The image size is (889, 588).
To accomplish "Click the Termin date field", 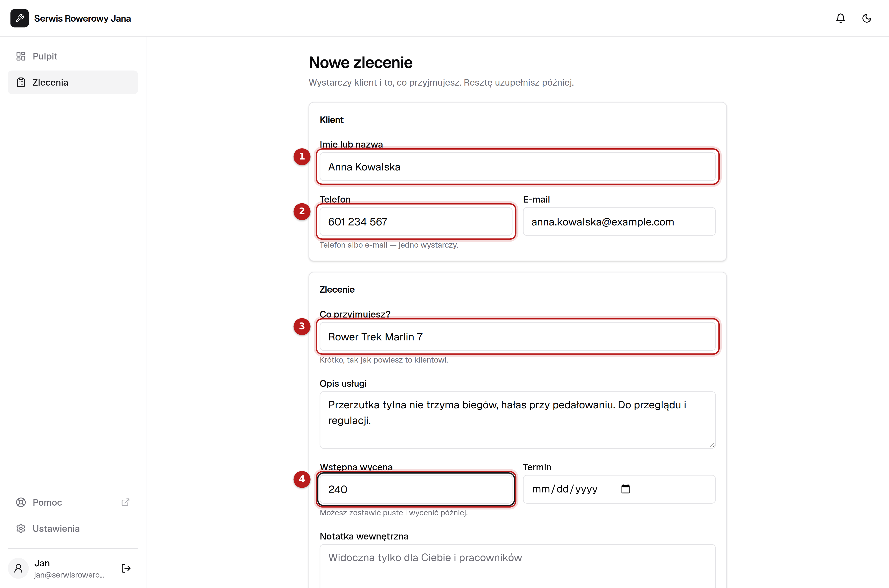I will 619,489.
